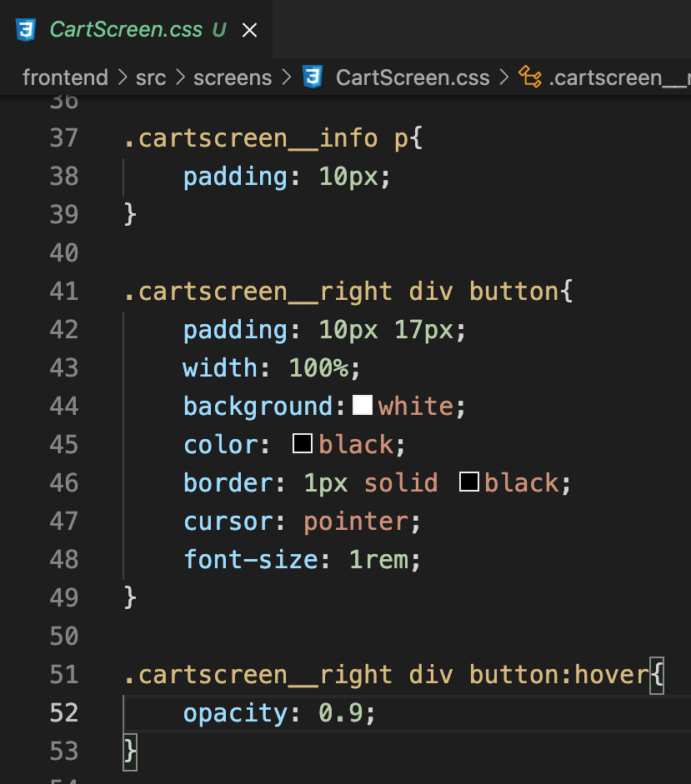
Task: Open the black border color swatch
Action: tap(468, 482)
